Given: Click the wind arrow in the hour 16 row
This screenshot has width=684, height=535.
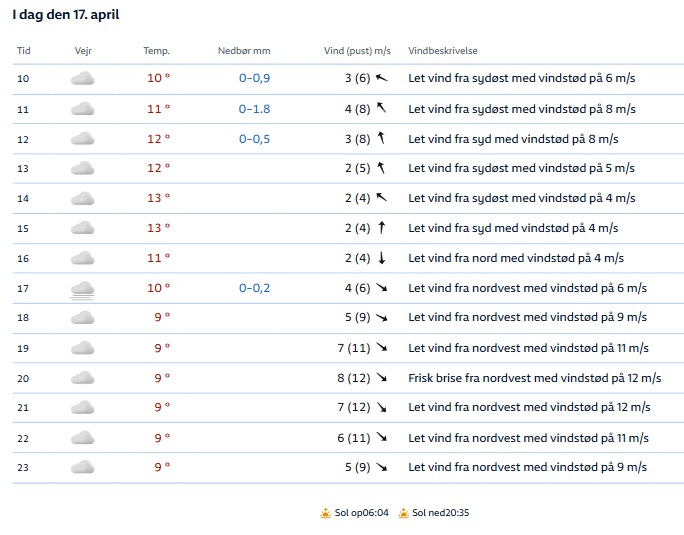Looking at the screenshot, I should pyautogui.click(x=381, y=258).
